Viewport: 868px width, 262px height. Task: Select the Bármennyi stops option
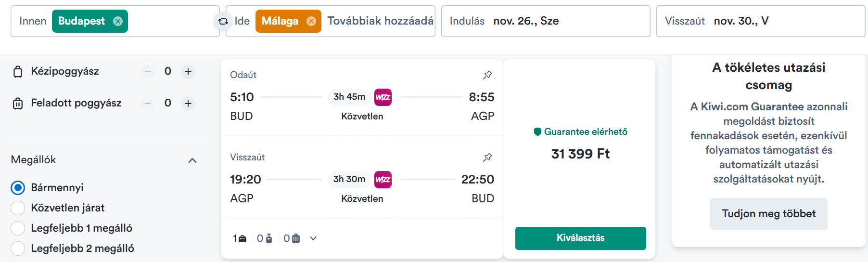click(x=18, y=187)
